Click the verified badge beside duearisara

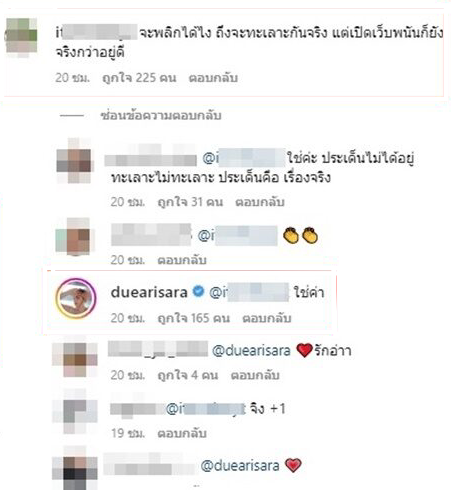[199, 291]
